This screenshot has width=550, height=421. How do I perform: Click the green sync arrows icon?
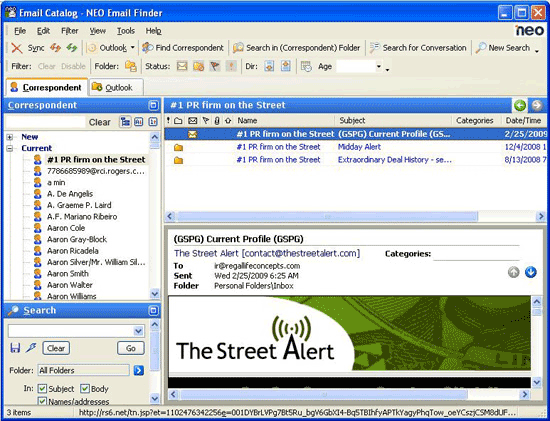tap(72, 48)
